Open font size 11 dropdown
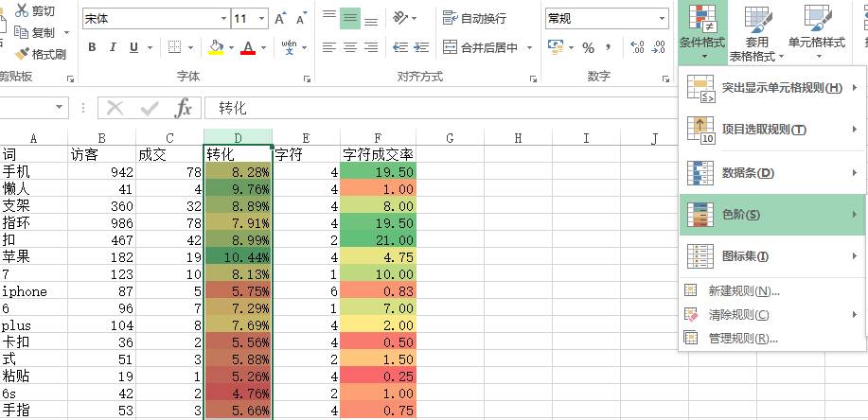The width and height of the screenshot is (868, 420). point(262,19)
